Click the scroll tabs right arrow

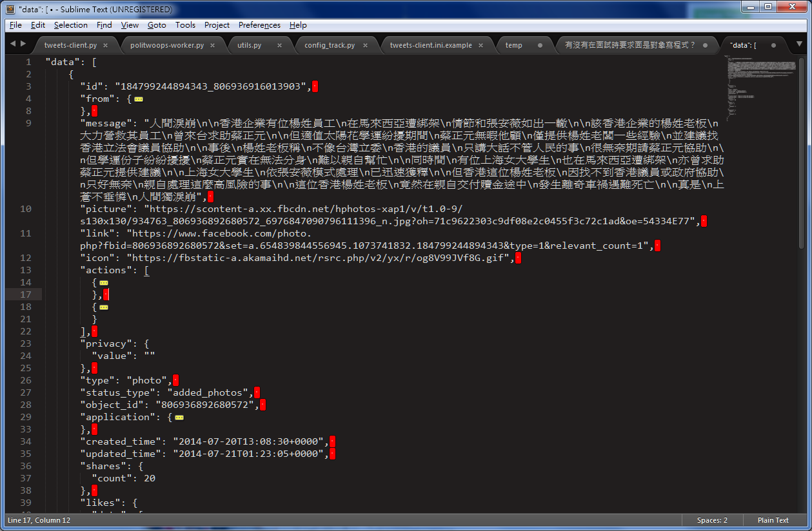24,44
